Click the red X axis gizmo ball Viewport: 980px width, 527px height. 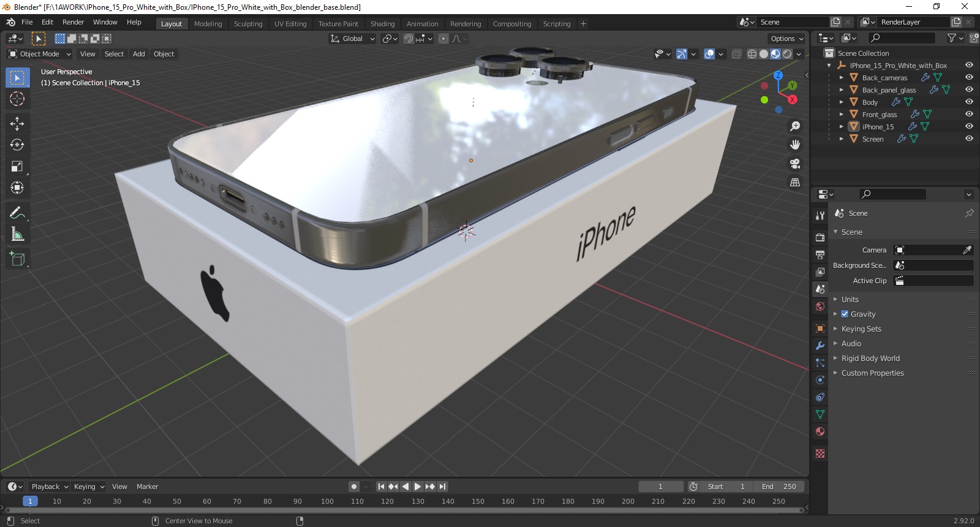coord(792,99)
